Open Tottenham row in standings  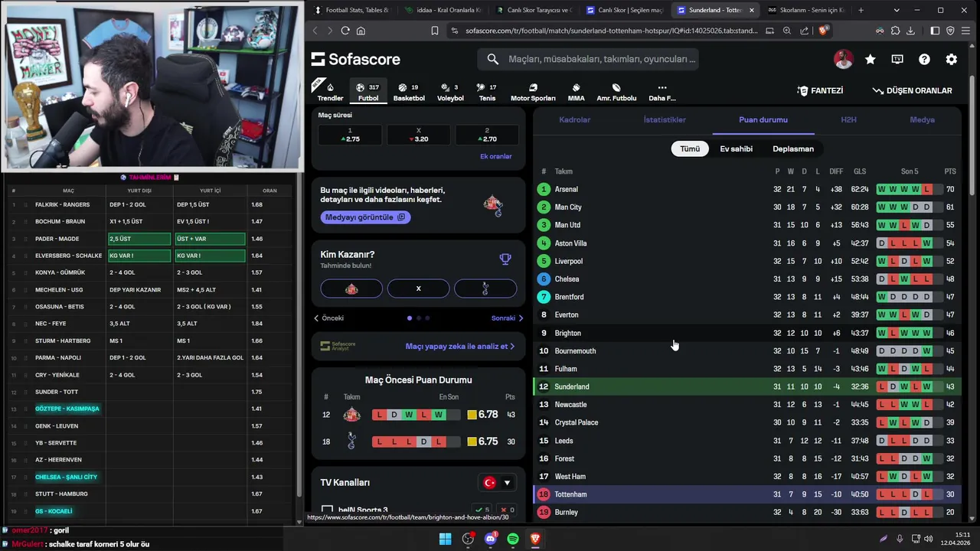(746, 494)
